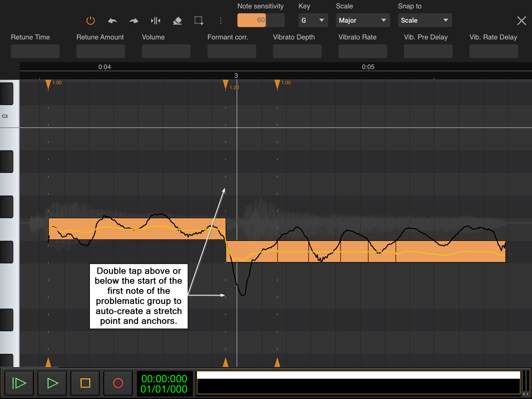This screenshot has width=532, height=399.
Task: Toggle the pitch editor power button
Action: coord(90,20)
